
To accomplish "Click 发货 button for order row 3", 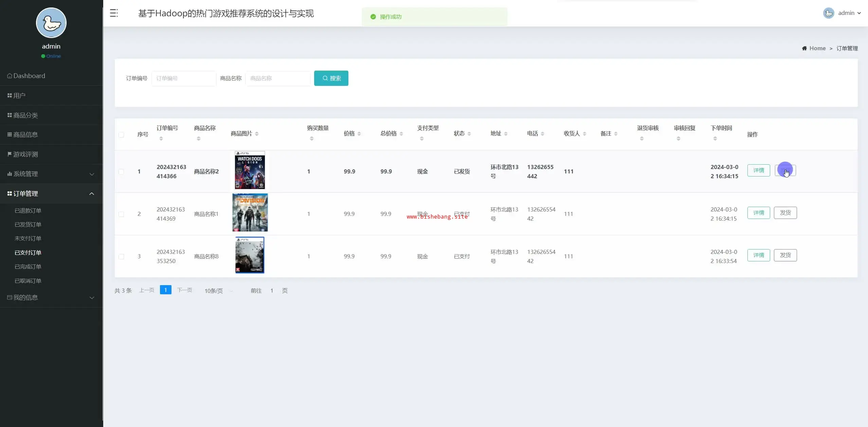I will (x=785, y=255).
